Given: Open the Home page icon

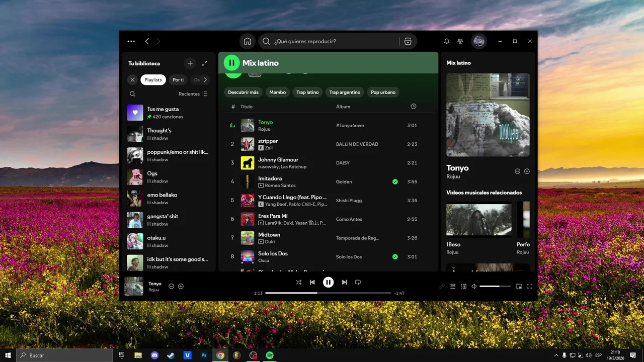Looking at the screenshot, I should (x=247, y=41).
